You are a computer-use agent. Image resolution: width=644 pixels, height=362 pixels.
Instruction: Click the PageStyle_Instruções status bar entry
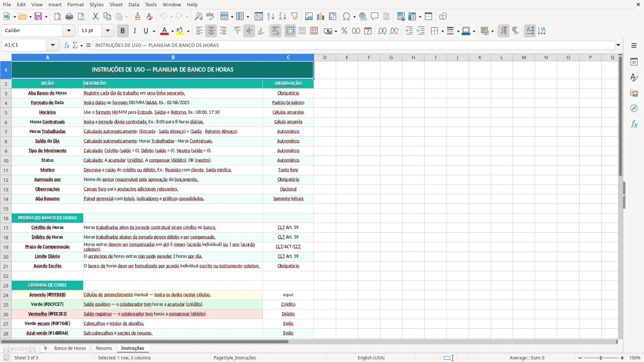[x=235, y=358]
